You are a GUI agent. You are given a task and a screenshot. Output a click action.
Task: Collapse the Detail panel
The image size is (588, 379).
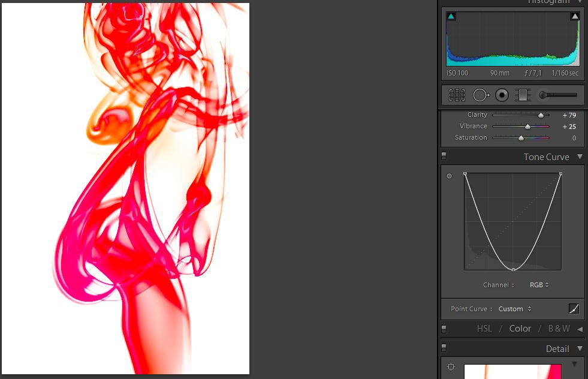[x=580, y=348]
